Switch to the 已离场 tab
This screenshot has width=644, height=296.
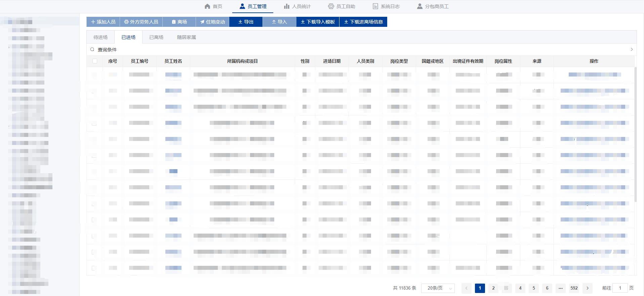(x=156, y=37)
